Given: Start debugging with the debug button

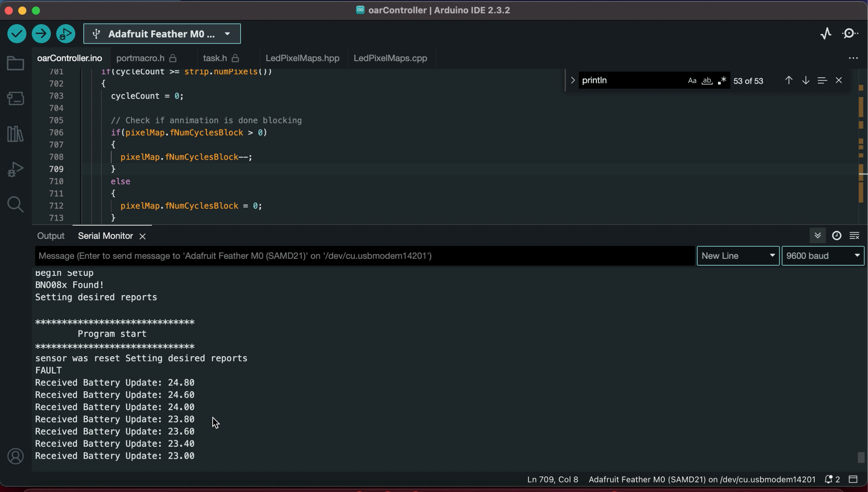Looking at the screenshot, I should tap(66, 34).
